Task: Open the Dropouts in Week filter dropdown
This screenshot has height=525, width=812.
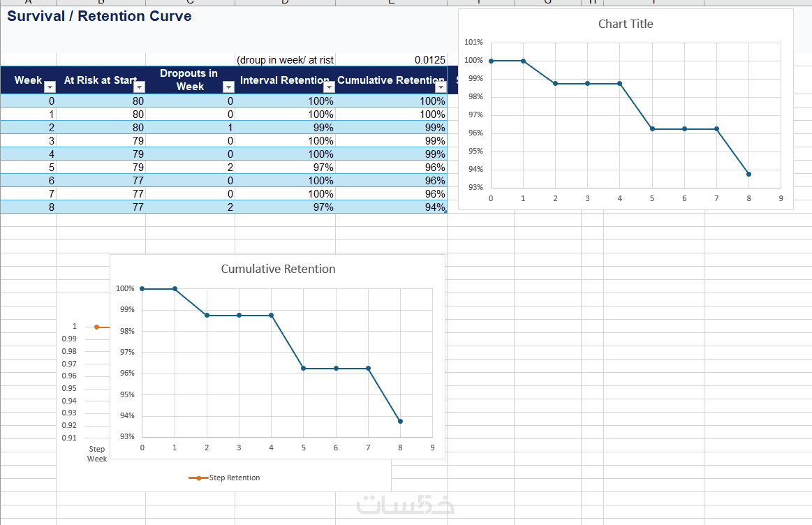Action: [x=228, y=87]
